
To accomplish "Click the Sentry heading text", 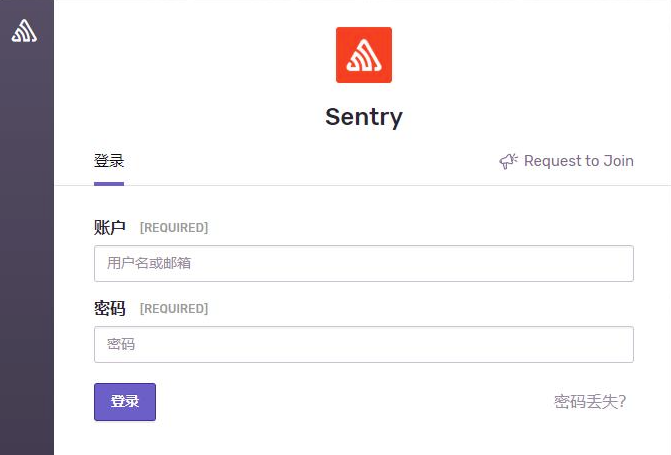I will (x=364, y=117).
